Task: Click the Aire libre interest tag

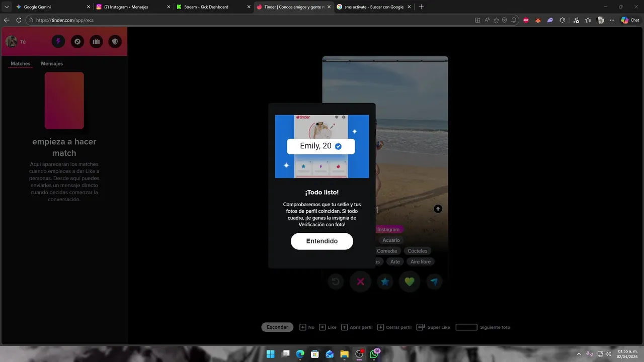Action: pos(421,261)
